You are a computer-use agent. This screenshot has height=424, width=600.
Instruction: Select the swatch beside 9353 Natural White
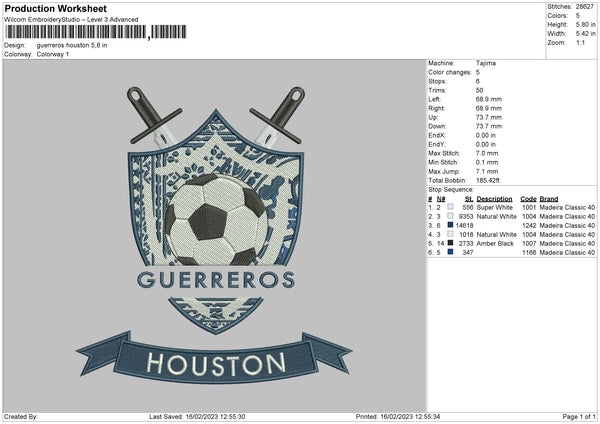[450, 216]
